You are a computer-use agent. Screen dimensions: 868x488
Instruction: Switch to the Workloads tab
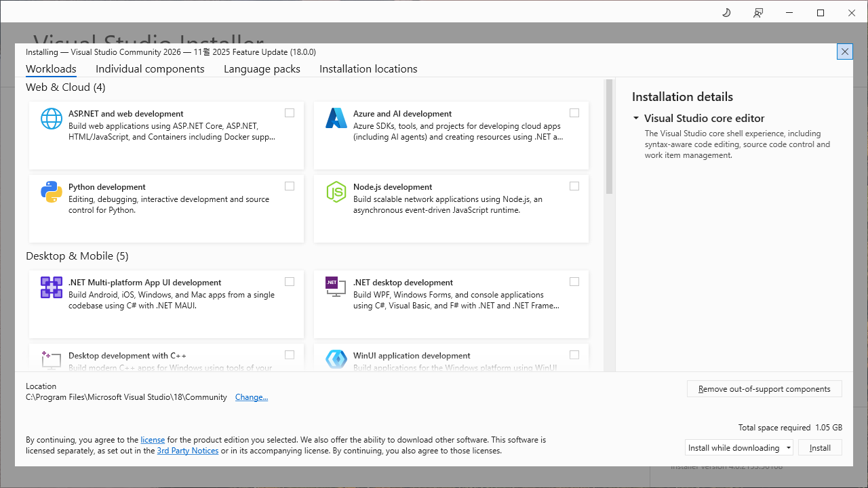click(51, 69)
